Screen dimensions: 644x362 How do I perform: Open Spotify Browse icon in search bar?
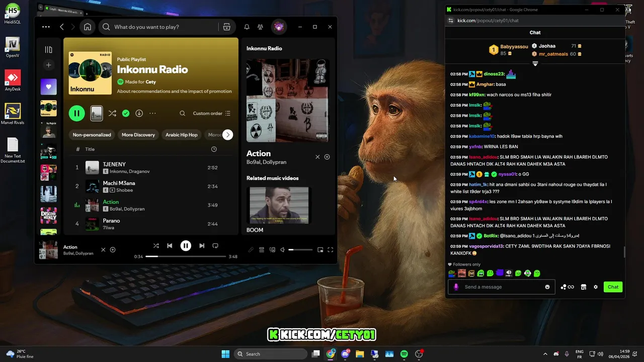[x=227, y=27]
